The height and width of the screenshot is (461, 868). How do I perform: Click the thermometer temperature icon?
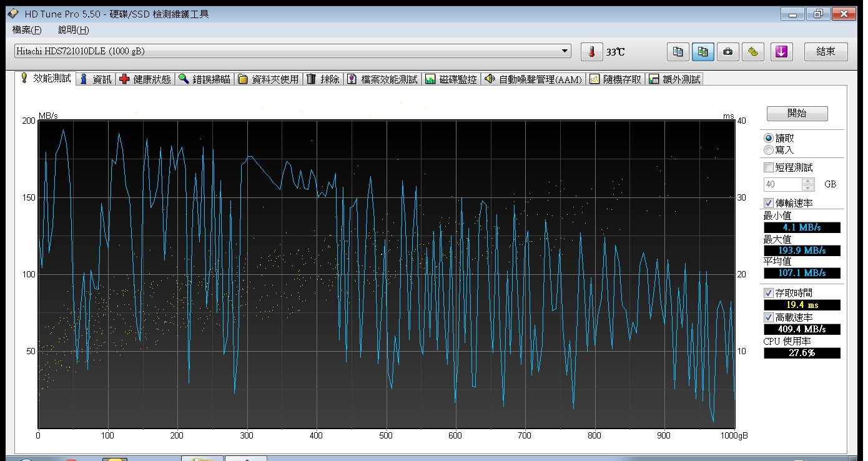click(592, 52)
